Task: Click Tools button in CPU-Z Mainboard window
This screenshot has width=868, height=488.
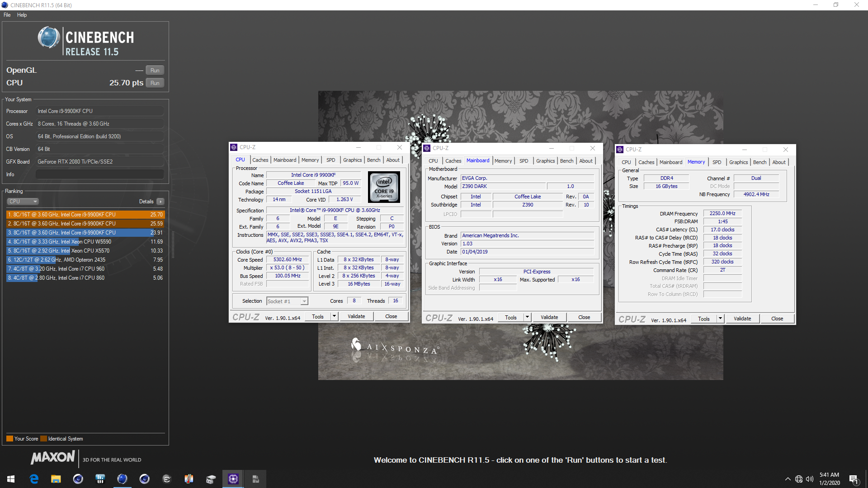Action: pyautogui.click(x=511, y=318)
